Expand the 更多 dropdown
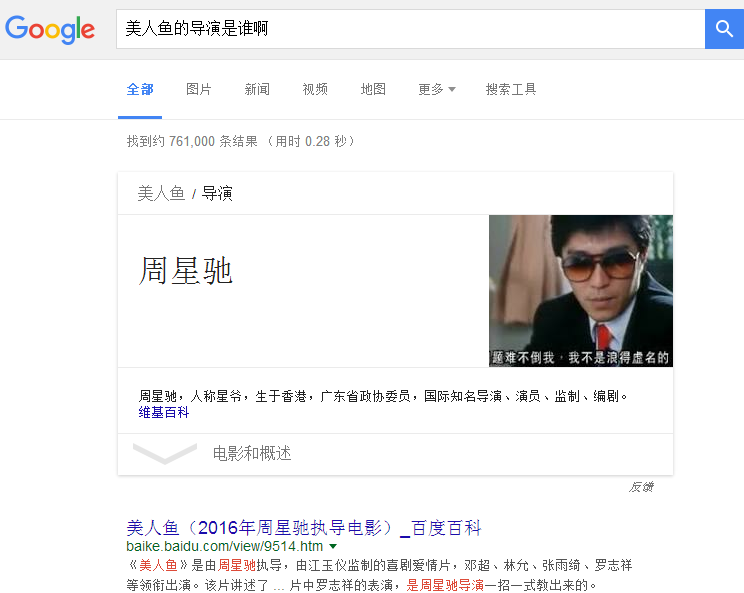 [x=437, y=89]
